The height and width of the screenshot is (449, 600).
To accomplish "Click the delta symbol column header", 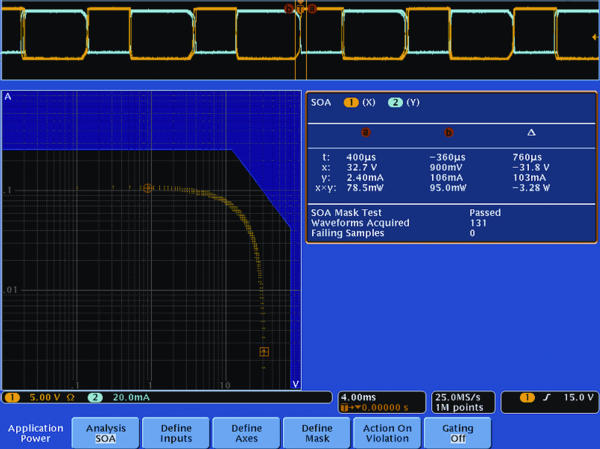I will (530, 132).
